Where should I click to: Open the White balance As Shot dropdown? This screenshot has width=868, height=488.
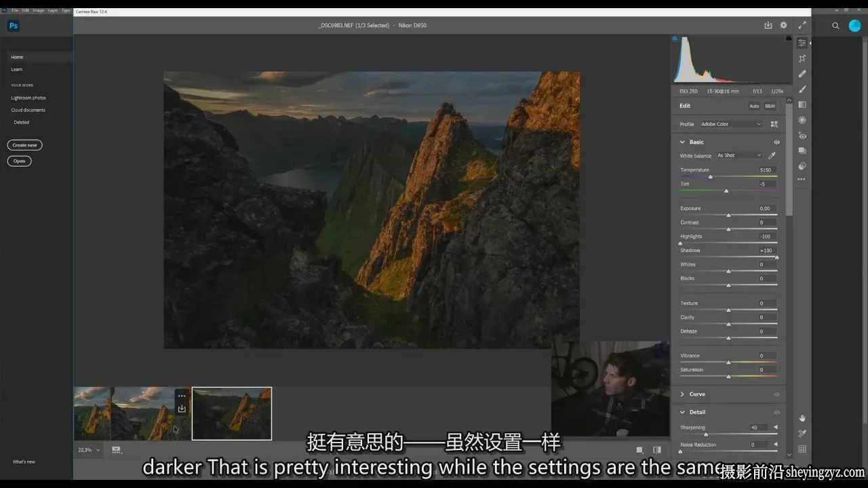coord(739,155)
